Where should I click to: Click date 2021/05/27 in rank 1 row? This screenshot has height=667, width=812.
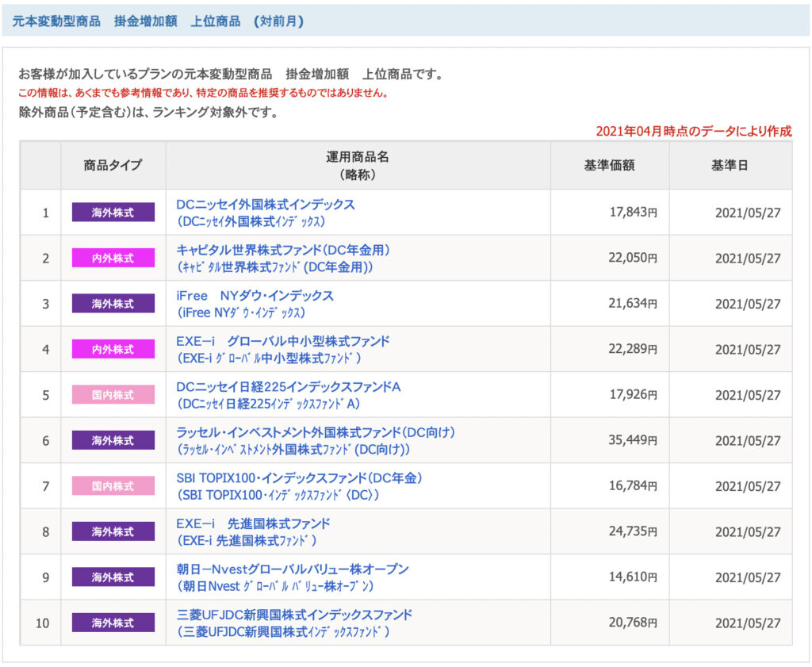748,213
